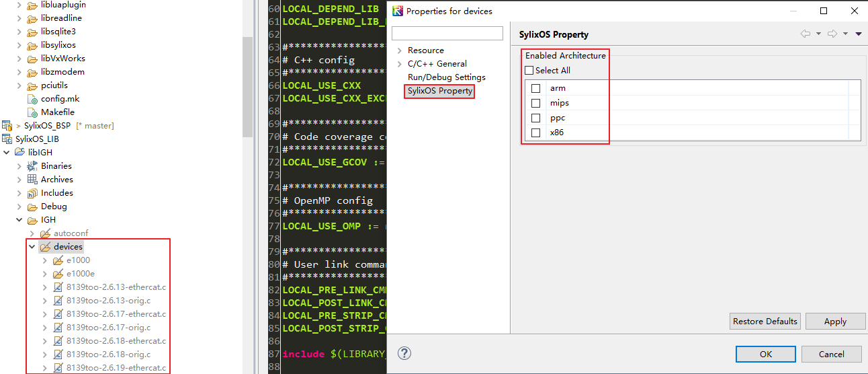The height and width of the screenshot is (374, 868).
Task: Select the e1000 folder icon
Action: click(x=58, y=260)
